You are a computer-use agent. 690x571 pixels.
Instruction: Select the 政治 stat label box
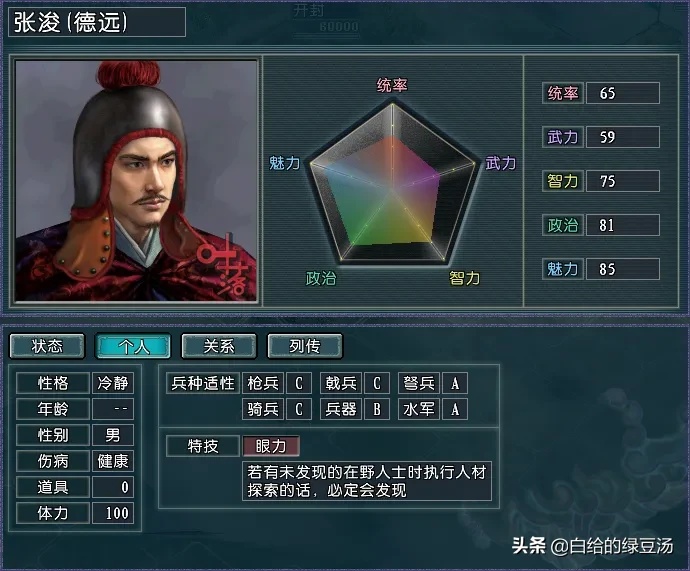click(x=562, y=225)
